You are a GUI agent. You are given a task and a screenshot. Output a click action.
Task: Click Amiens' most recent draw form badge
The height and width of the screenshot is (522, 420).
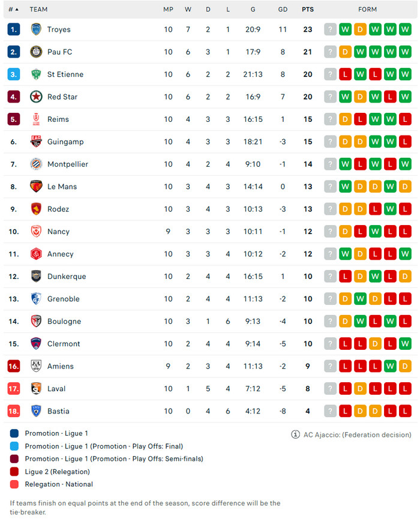405,366
